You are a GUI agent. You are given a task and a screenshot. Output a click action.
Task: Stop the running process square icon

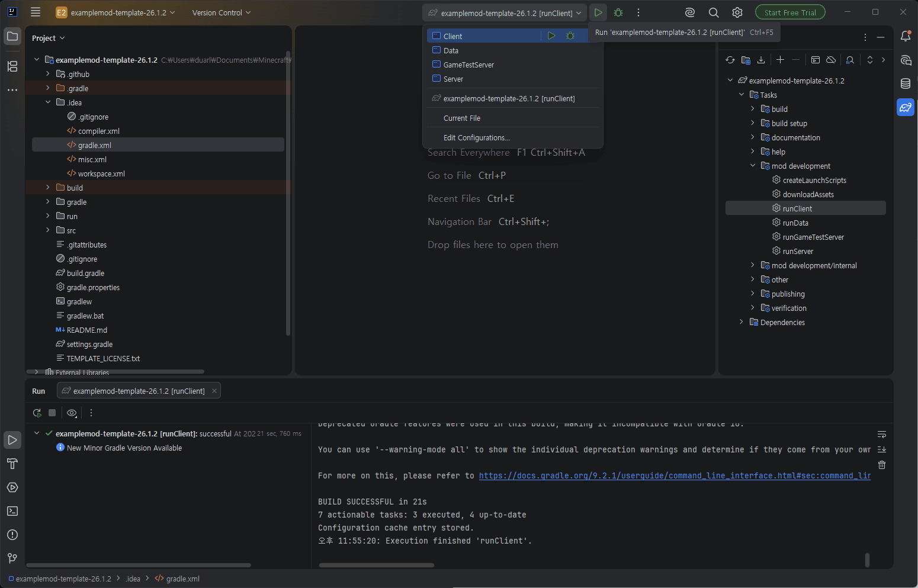(x=52, y=413)
